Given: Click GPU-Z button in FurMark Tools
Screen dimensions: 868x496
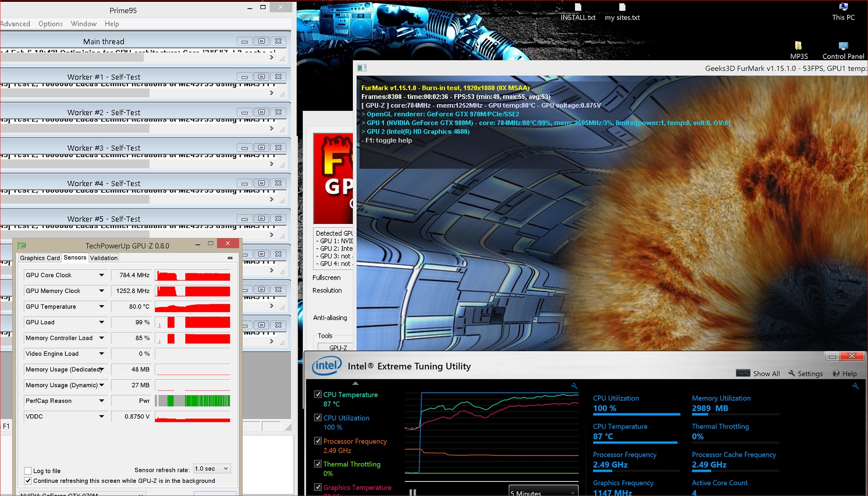Looking at the screenshot, I should (x=336, y=347).
